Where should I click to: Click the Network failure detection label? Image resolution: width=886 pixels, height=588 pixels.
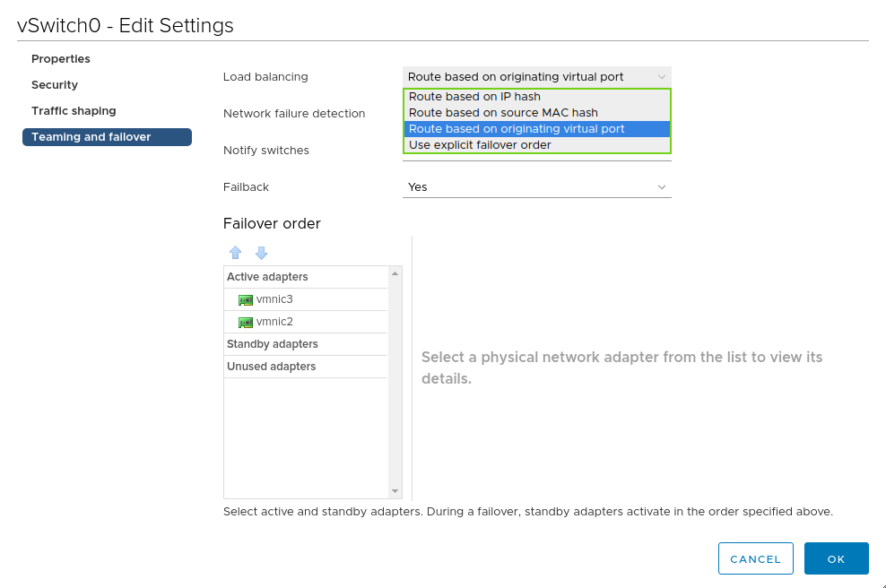click(294, 114)
